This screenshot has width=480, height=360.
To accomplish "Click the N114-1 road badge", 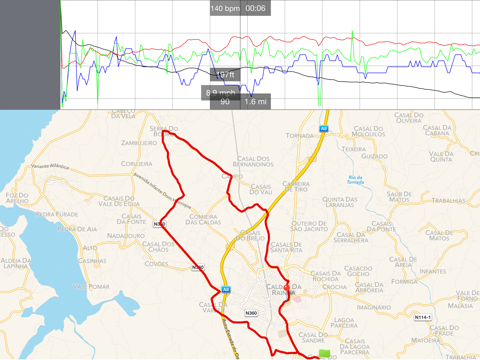I will (x=423, y=317).
